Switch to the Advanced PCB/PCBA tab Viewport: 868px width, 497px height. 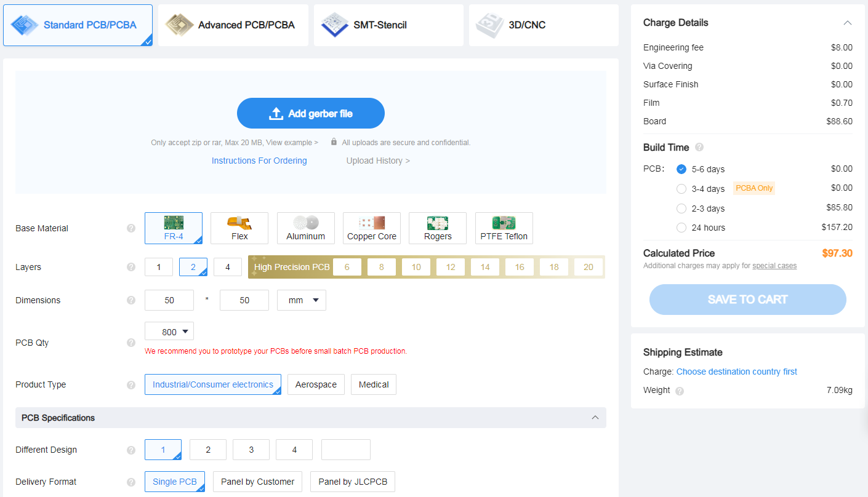(233, 25)
